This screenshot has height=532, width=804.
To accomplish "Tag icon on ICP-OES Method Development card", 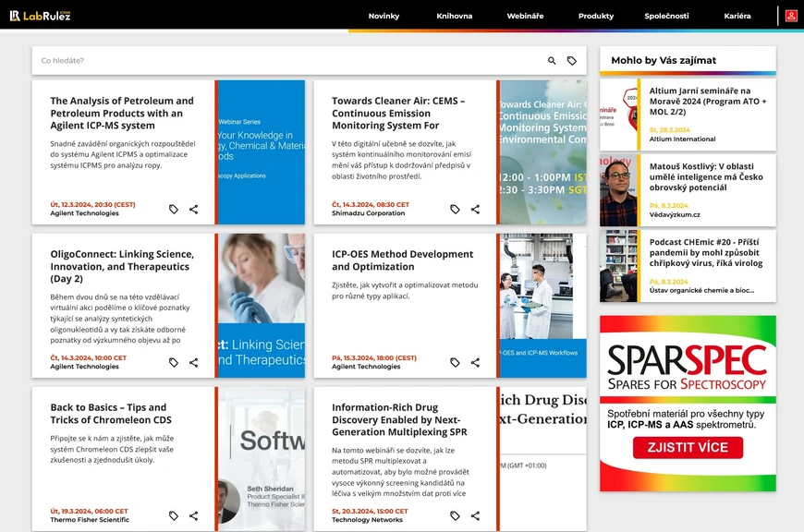I will pos(455,362).
